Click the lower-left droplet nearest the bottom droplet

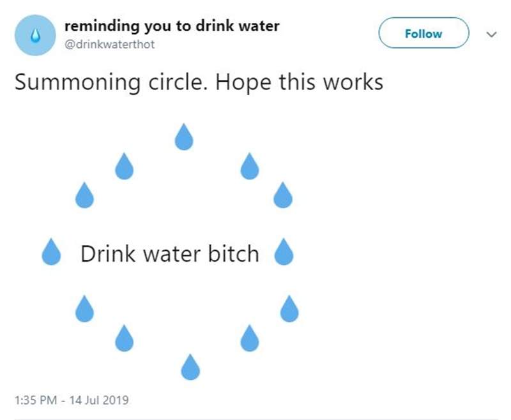coord(124,338)
